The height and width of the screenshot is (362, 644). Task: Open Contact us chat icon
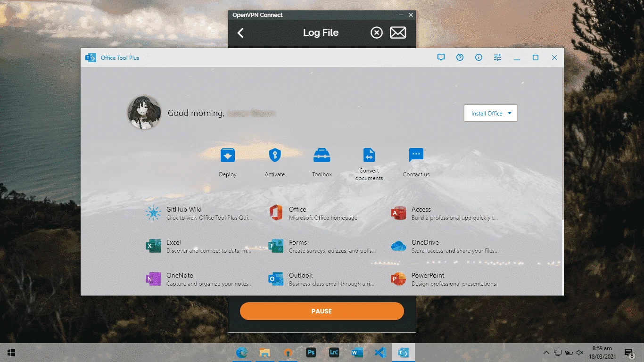[x=416, y=155]
